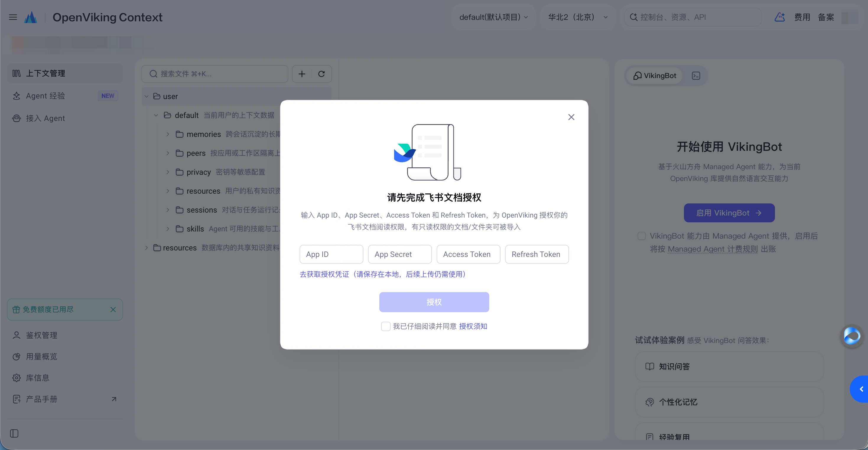
Task: Expand the sessions folder
Action: (168, 210)
